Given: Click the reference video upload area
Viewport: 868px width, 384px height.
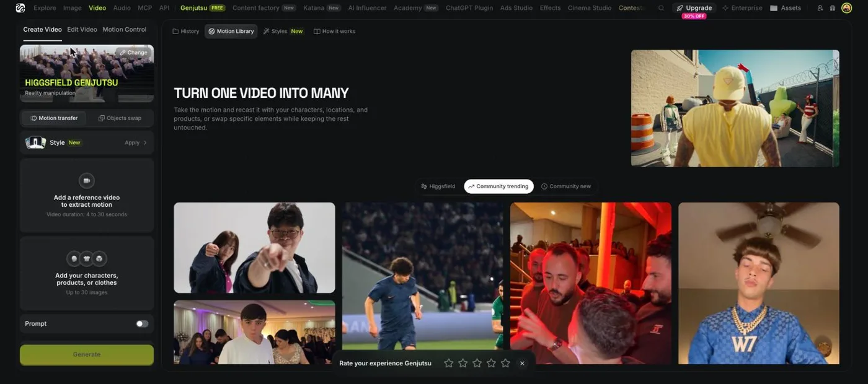Looking at the screenshot, I should [87, 196].
